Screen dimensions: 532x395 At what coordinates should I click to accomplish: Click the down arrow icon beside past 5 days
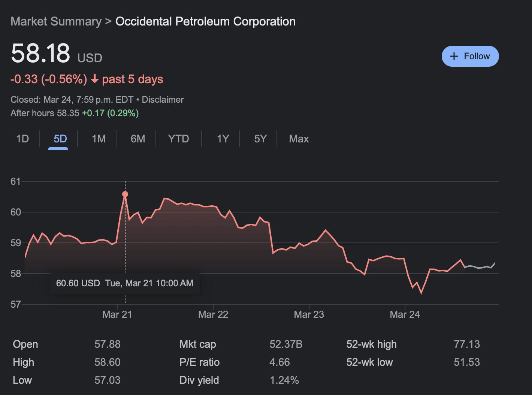click(95, 79)
